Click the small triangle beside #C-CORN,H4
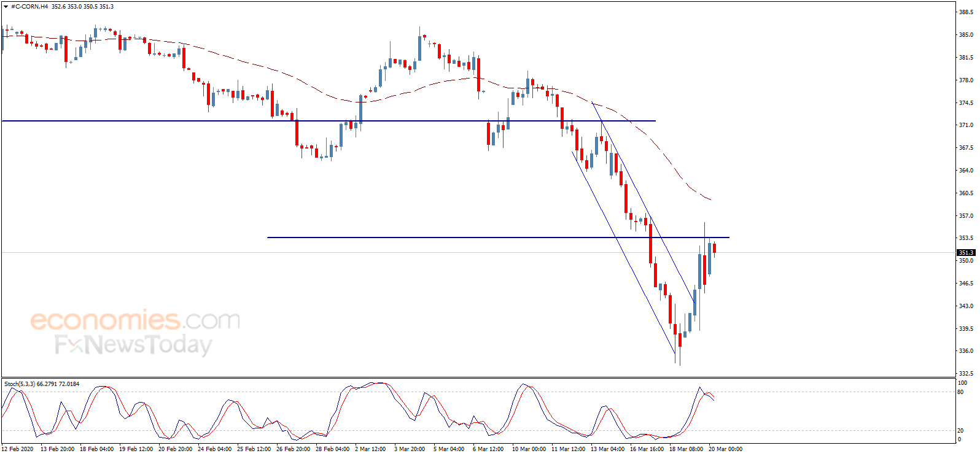Image resolution: width=980 pixels, height=456 pixels. click(7, 7)
